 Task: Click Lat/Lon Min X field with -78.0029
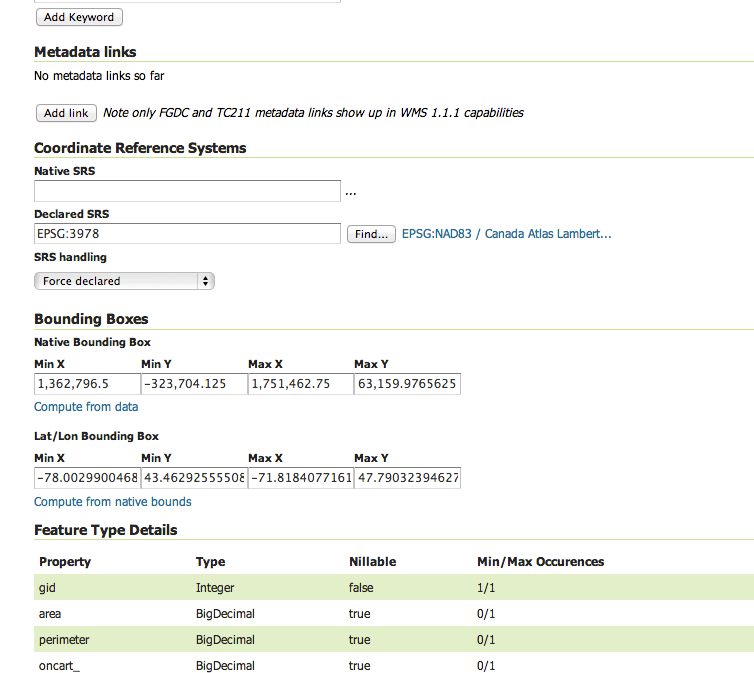[x=88, y=478]
